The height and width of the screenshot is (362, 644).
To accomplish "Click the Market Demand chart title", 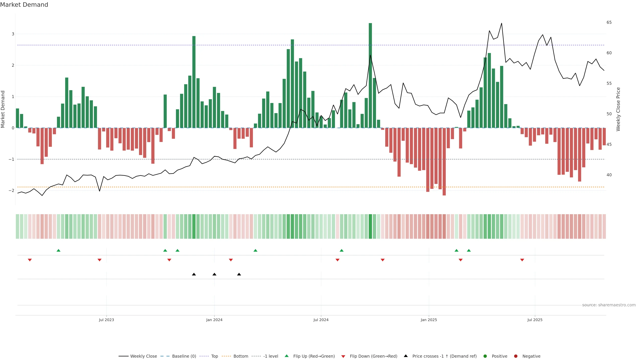I will click(24, 5).
